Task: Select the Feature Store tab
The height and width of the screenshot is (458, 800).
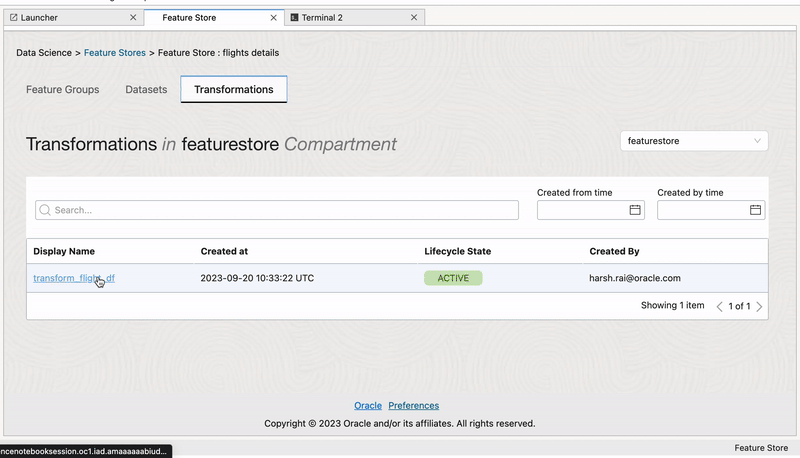Action: pyautogui.click(x=214, y=17)
